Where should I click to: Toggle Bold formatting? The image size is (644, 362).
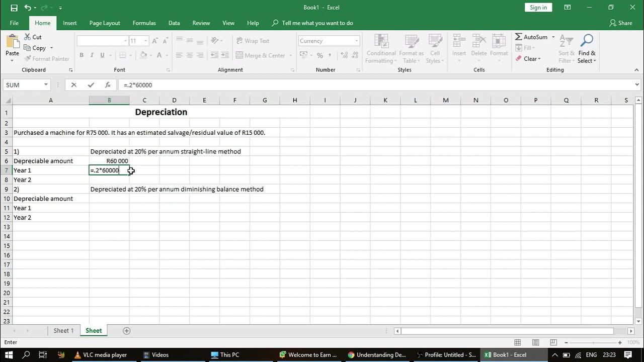pyautogui.click(x=81, y=55)
